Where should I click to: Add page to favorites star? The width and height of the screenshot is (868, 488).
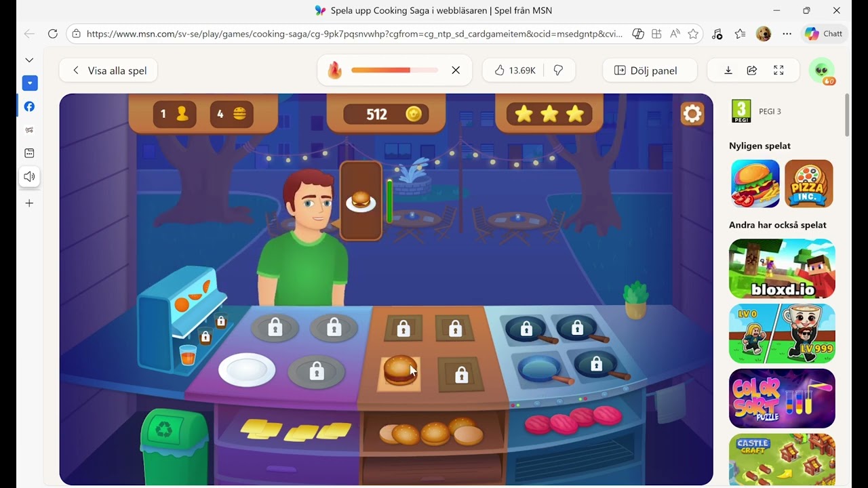click(693, 33)
